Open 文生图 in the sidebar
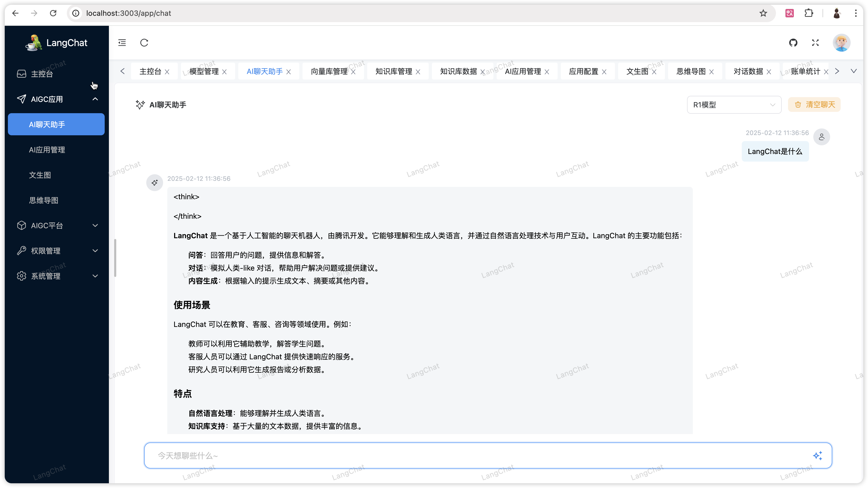868x488 pixels. coord(56,175)
